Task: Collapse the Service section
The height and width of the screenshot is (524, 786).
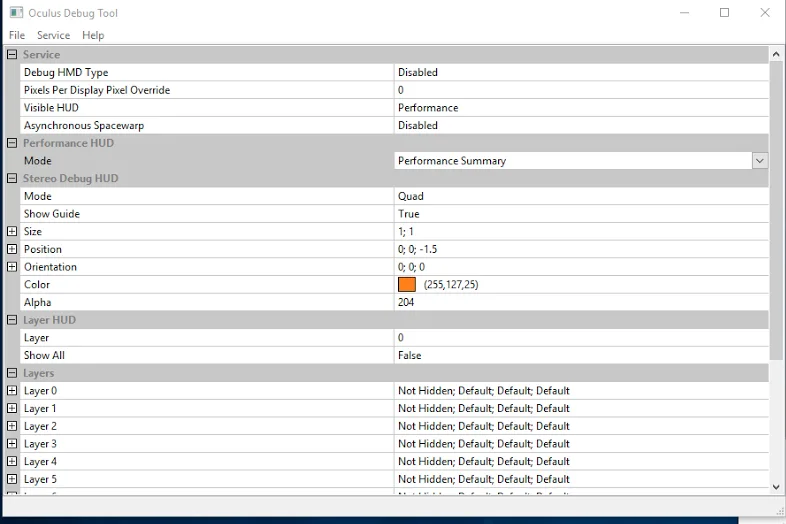Action: 12,55
